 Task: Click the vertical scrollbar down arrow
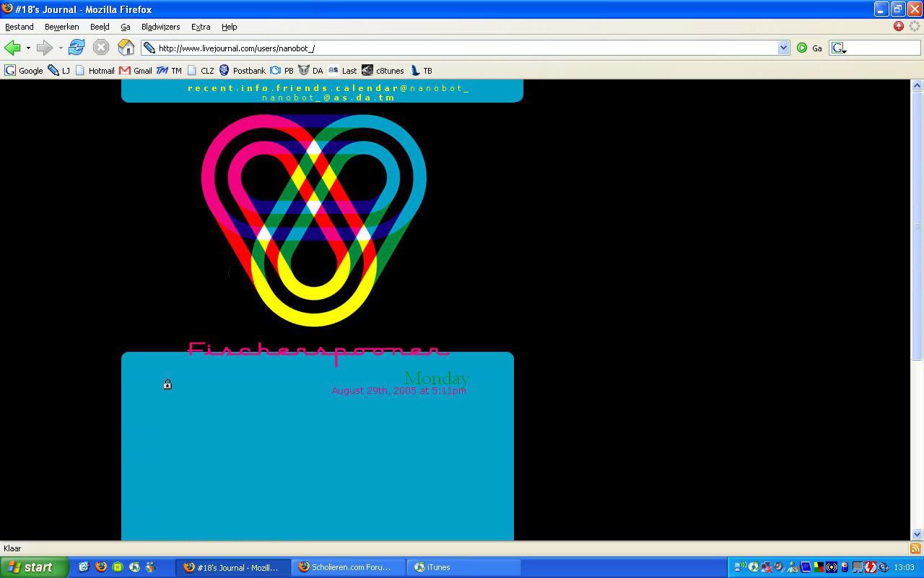pyautogui.click(x=918, y=535)
